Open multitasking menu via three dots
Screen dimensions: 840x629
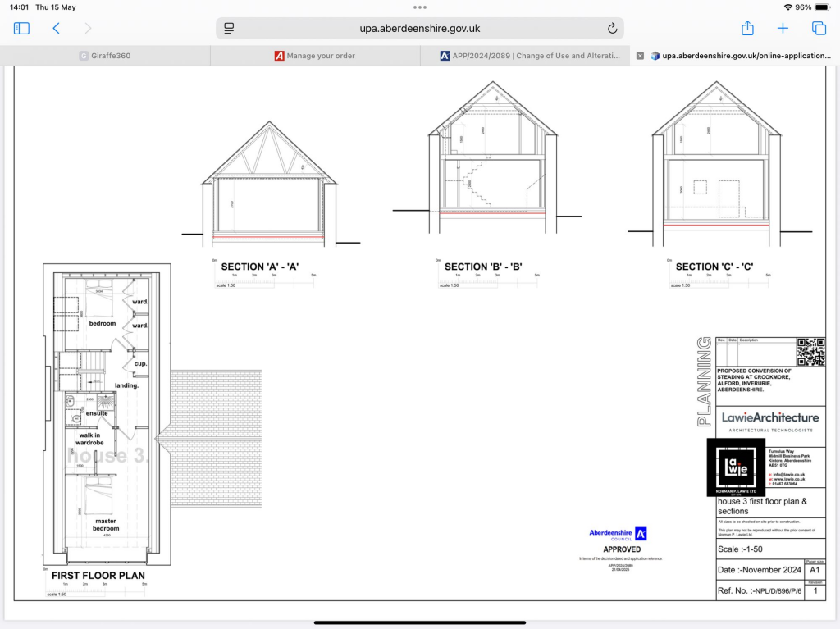420,7
